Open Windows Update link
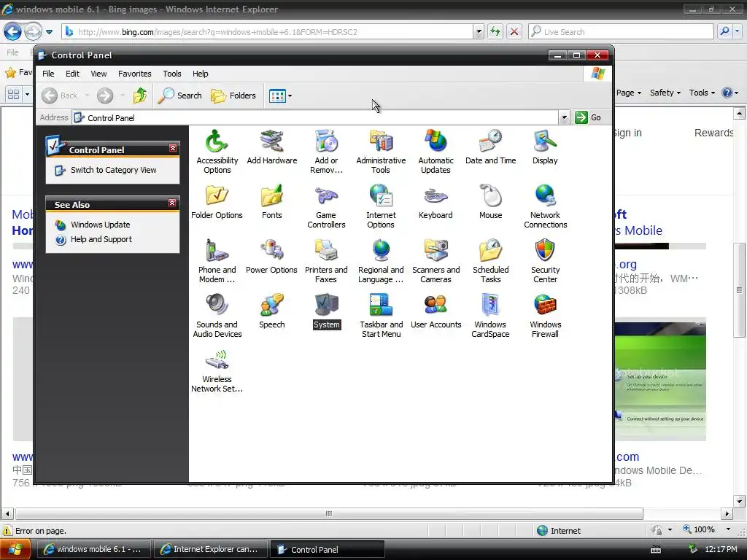This screenshot has width=747, height=560. [x=100, y=225]
